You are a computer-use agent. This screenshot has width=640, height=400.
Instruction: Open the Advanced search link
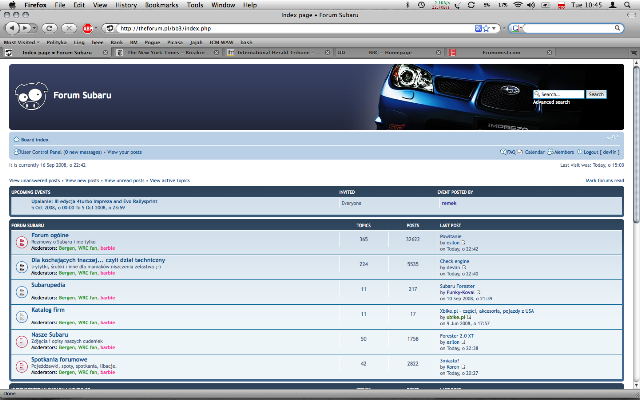point(551,102)
